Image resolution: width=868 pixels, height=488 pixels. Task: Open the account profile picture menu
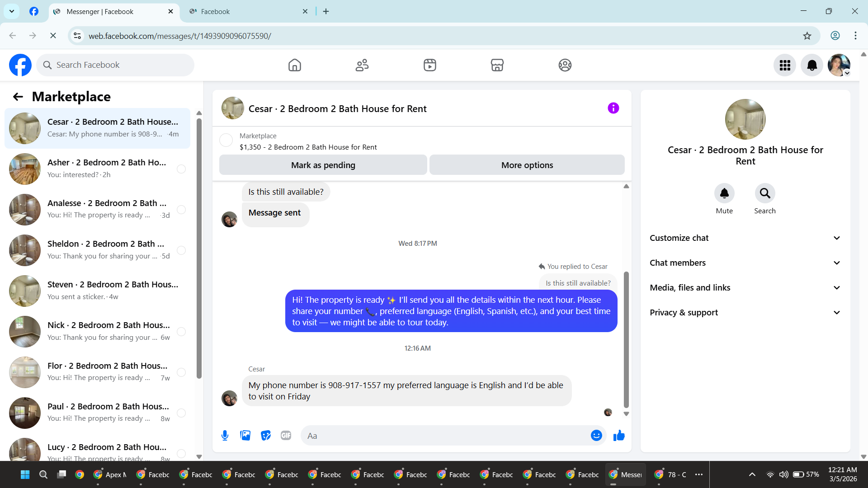839,65
